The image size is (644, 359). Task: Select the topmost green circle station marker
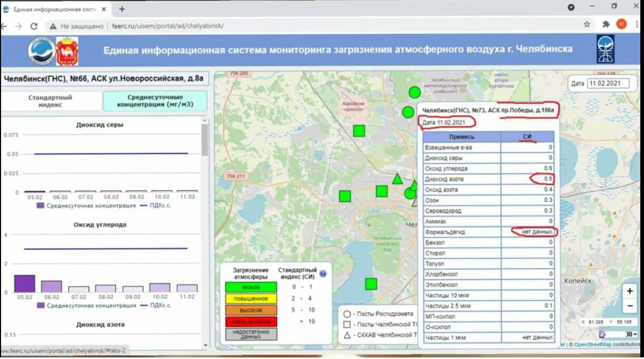click(415, 92)
